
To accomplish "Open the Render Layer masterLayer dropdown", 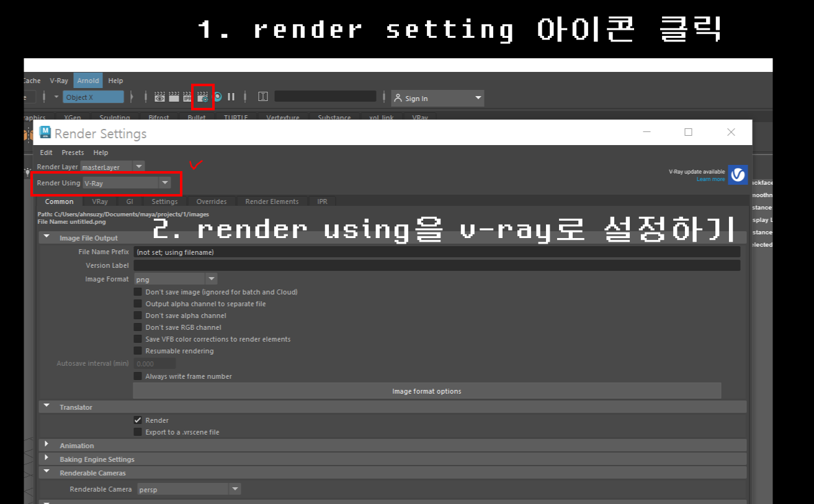I will point(112,167).
